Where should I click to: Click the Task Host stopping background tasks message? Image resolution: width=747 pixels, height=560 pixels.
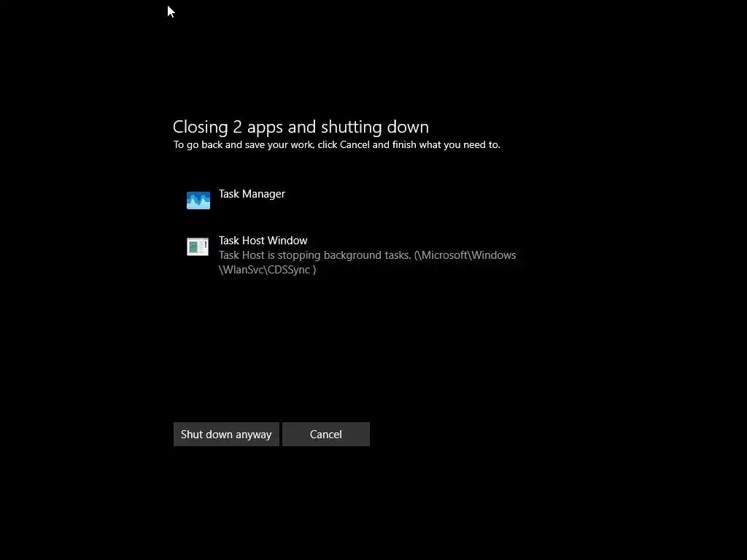tap(368, 262)
